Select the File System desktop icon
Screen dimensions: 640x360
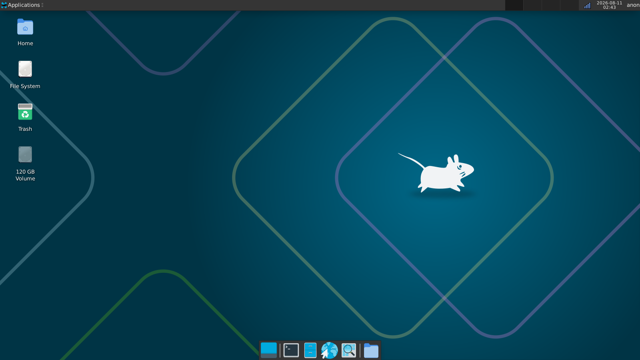(x=25, y=75)
